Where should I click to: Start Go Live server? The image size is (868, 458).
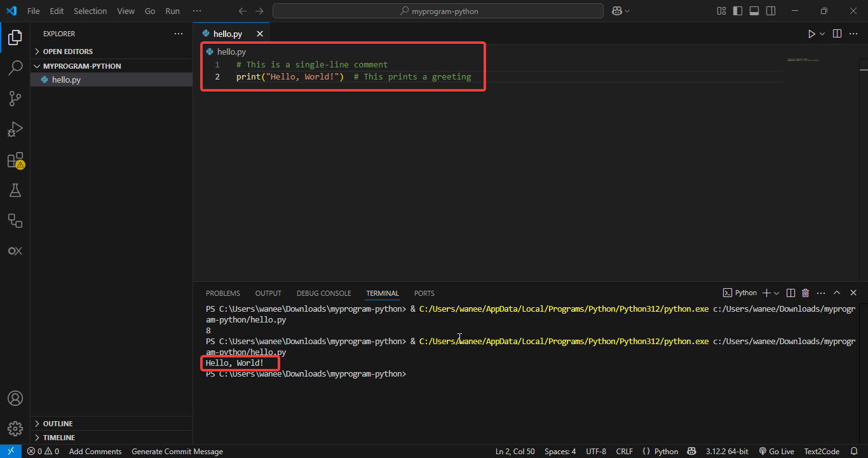776,452
